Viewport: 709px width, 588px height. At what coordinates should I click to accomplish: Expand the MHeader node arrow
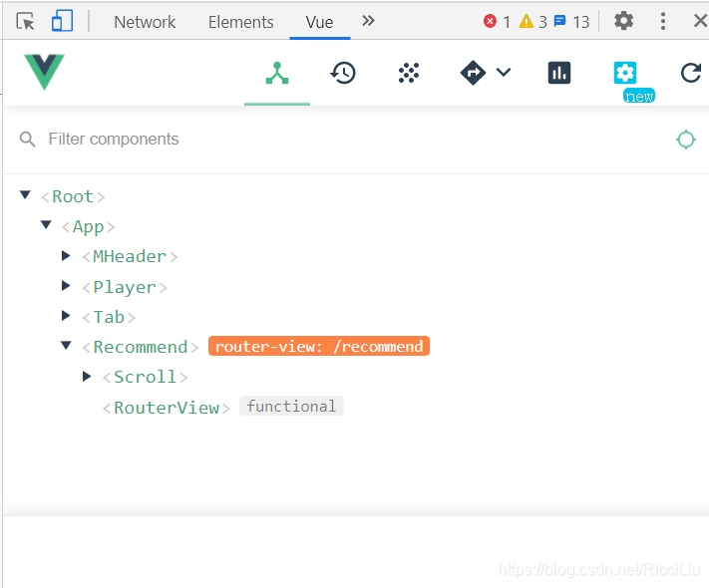[66, 256]
